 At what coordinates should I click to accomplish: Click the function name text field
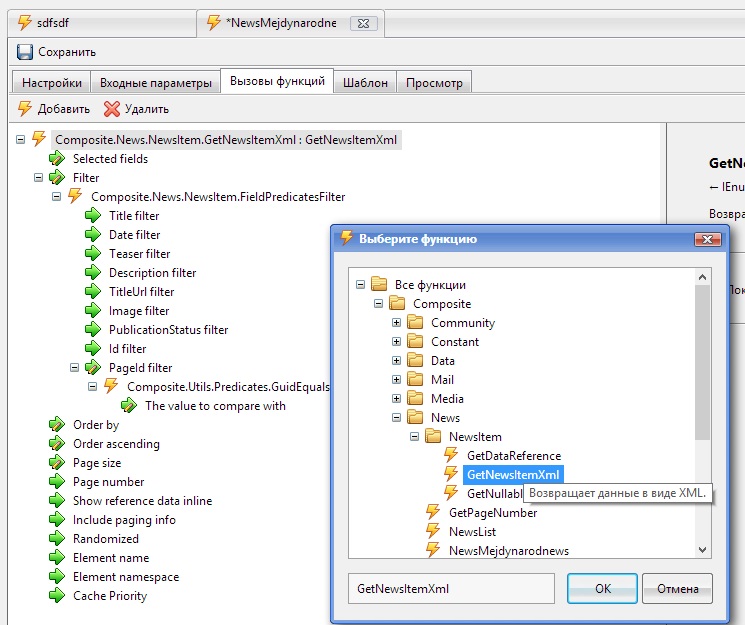(x=450, y=589)
